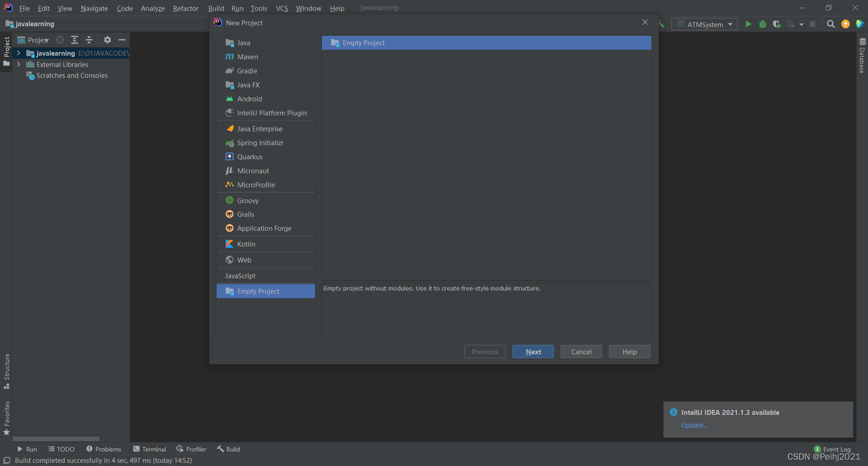This screenshot has height=466, width=868.
Task: Open the Favorites side panel
Action: coord(7,418)
